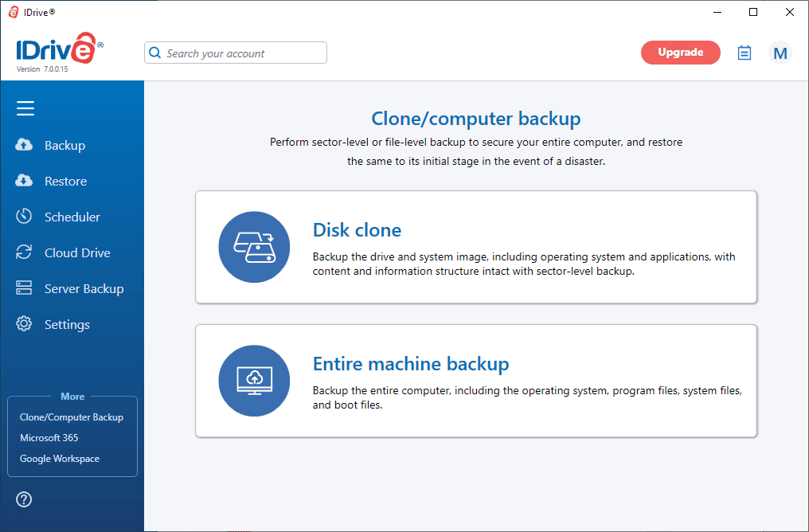
Task: Click the Server Backup rack icon
Action: [24, 288]
